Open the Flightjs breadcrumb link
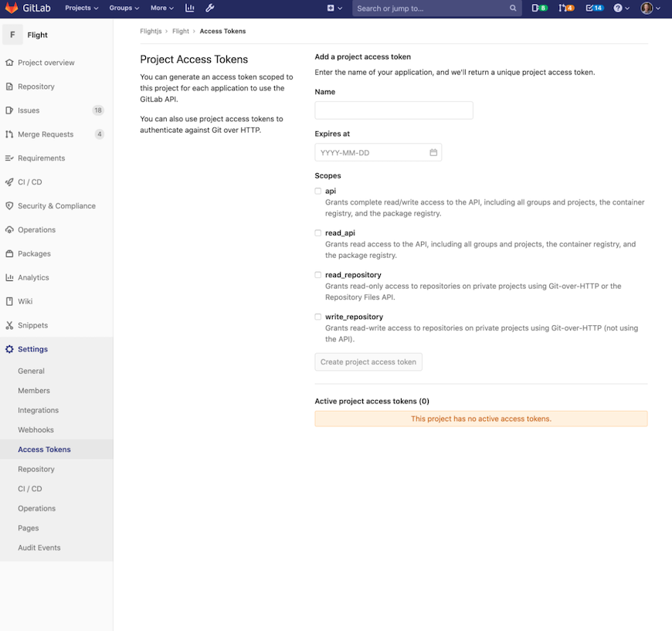672x631 pixels. click(150, 32)
